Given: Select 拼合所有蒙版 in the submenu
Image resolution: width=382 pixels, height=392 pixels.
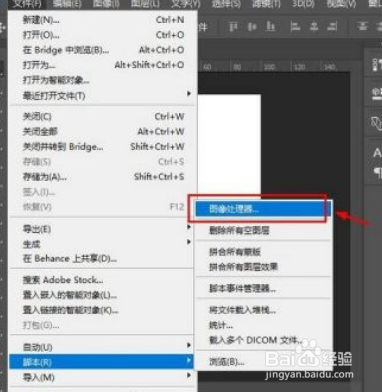Looking at the screenshot, I should pyautogui.click(x=263, y=252).
